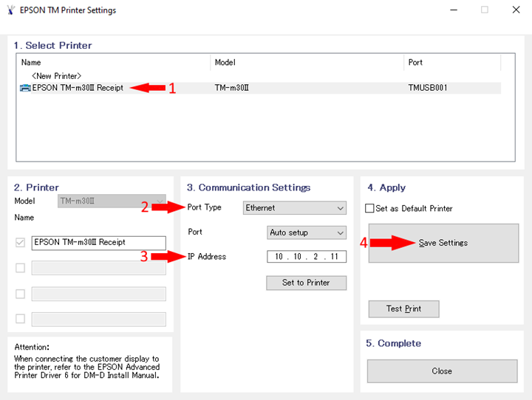Run a Test Print
Screen dimensions: 532x400
pos(403,308)
